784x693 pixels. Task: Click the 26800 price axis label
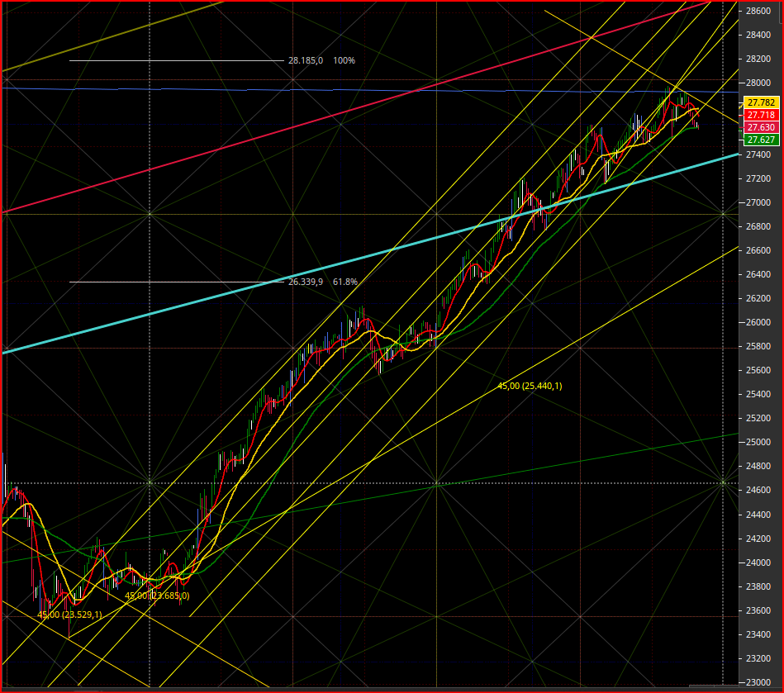click(x=758, y=226)
